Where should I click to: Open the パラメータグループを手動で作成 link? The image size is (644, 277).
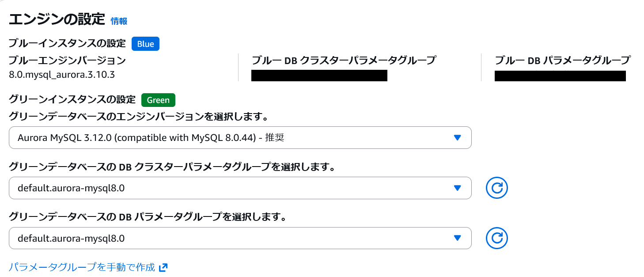pos(82,267)
